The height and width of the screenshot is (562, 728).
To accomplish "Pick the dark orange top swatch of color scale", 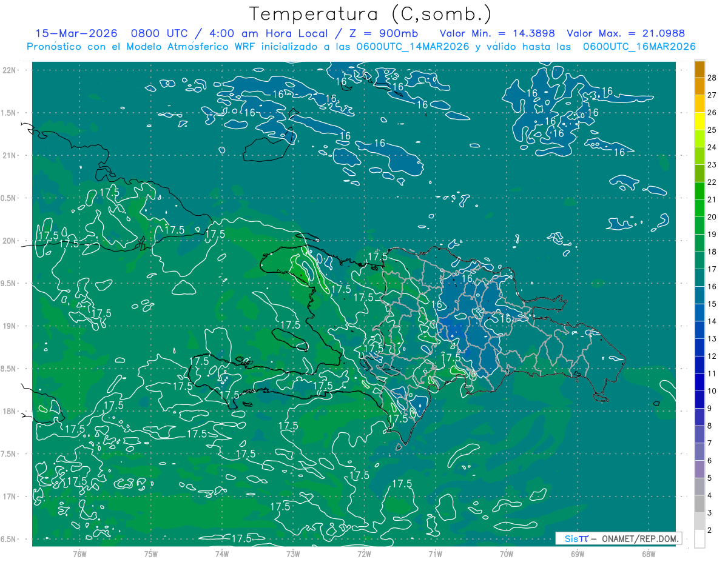I will click(x=699, y=69).
